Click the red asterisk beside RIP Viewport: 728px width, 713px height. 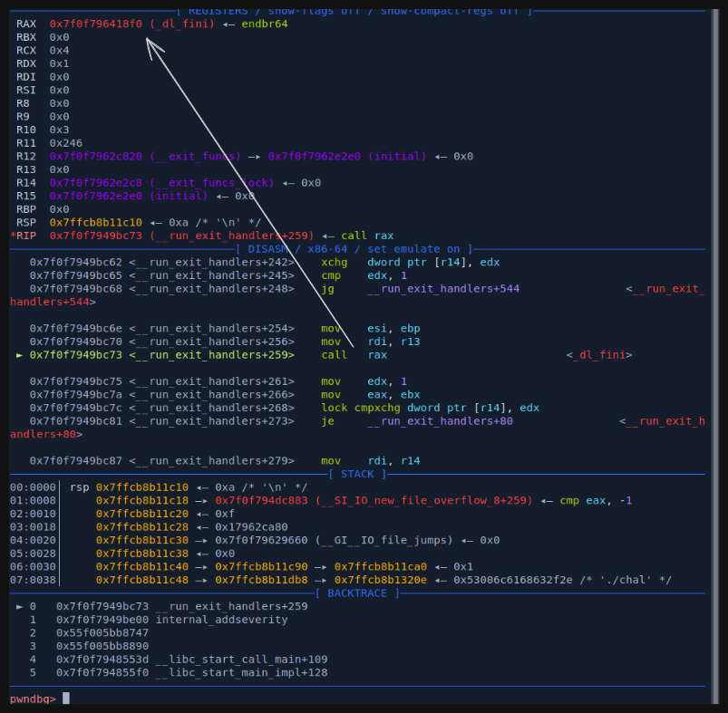pyautogui.click(x=13, y=236)
